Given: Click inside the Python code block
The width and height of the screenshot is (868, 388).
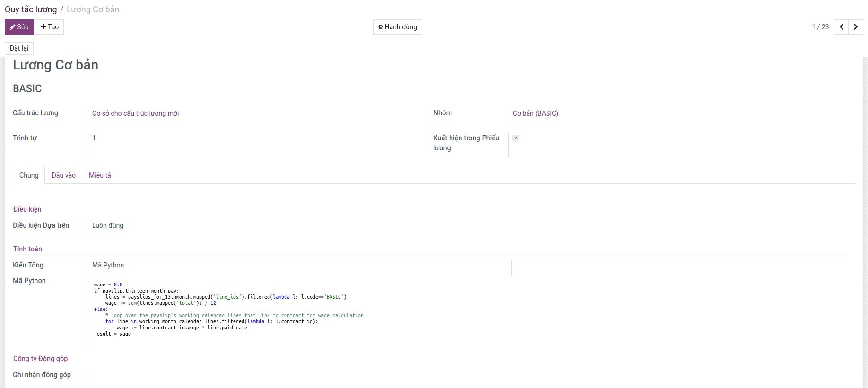Looking at the screenshot, I should [227, 310].
